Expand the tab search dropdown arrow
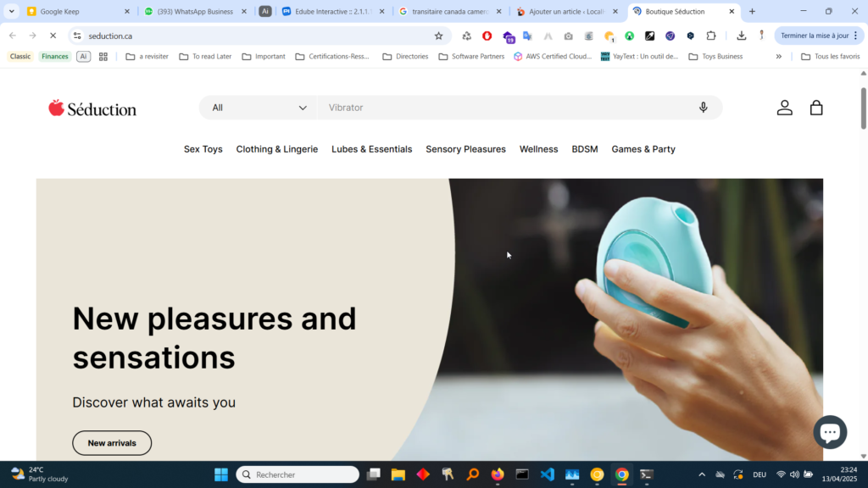The width and height of the screenshot is (868, 488). 11,11
